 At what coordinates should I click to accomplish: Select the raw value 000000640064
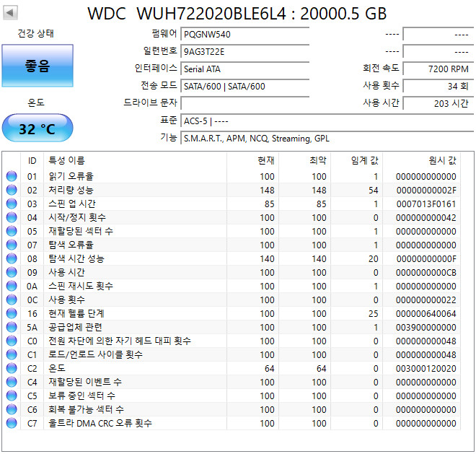click(426, 313)
